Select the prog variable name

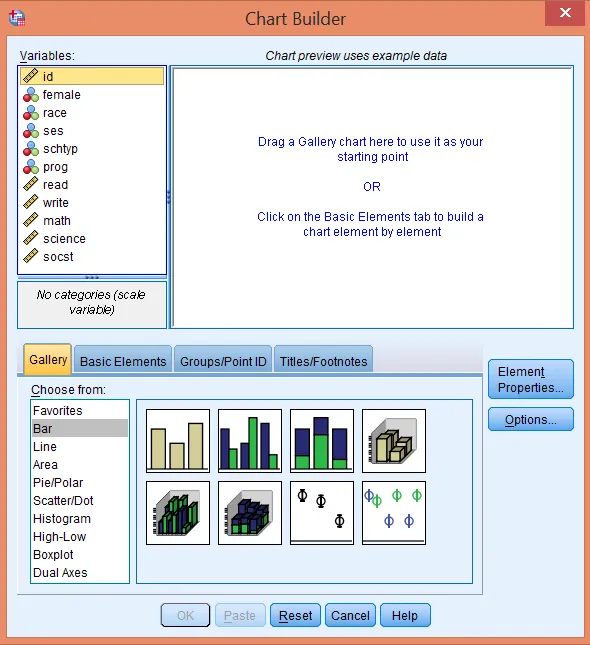point(55,167)
